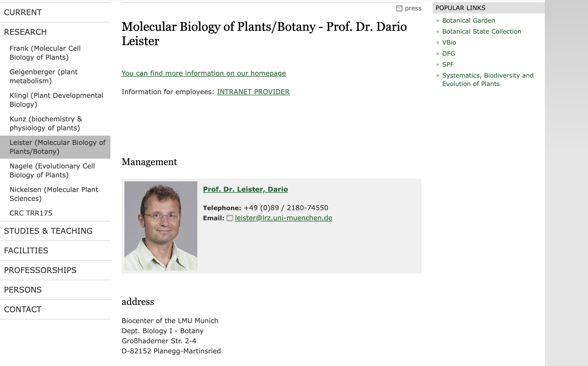Open the CONTACT menu item
This screenshot has width=588, height=366.
pyautogui.click(x=55, y=309)
